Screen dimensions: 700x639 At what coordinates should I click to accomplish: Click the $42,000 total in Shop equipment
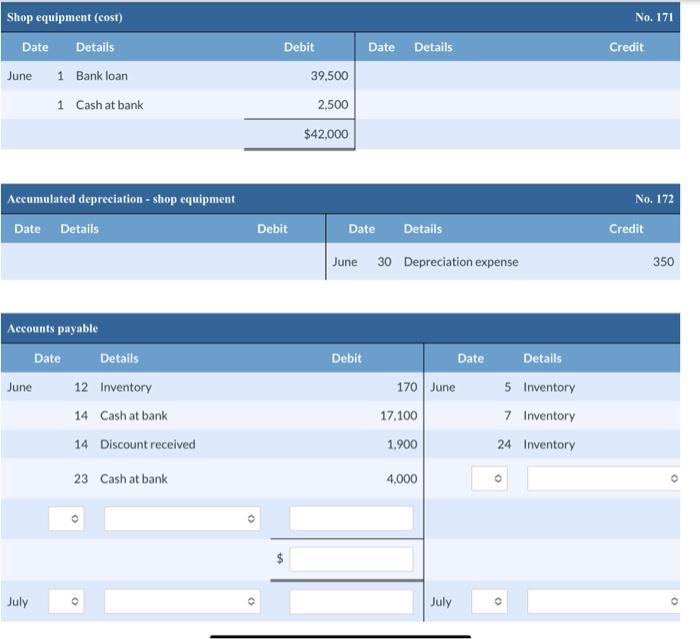click(326, 134)
